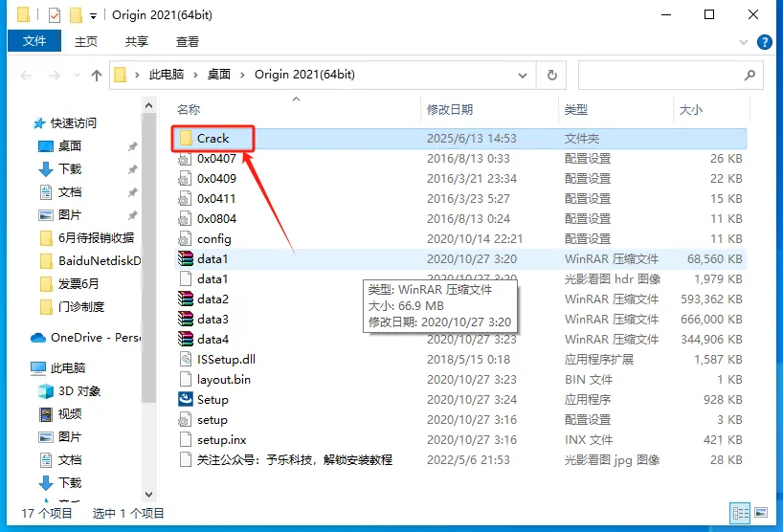The image size is (783, 532).
Task: Select BaiduNetdiskD folder in sidebar
Action: pos(90,261)
